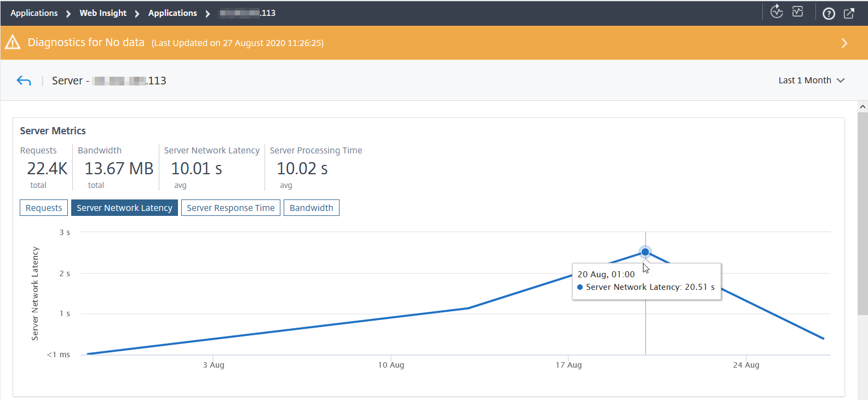Click the chevron after Web Insight breadcrumb
The image size is (868, 400).
coord(137,14)
